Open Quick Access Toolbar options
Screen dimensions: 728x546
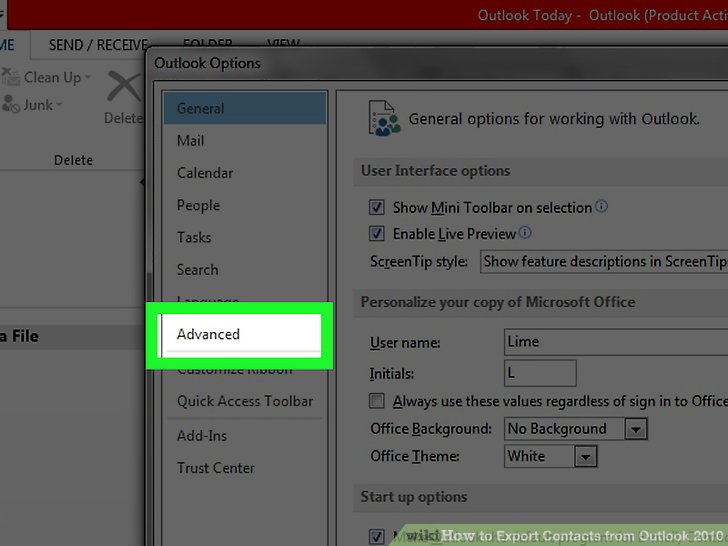tap(245, 401)
